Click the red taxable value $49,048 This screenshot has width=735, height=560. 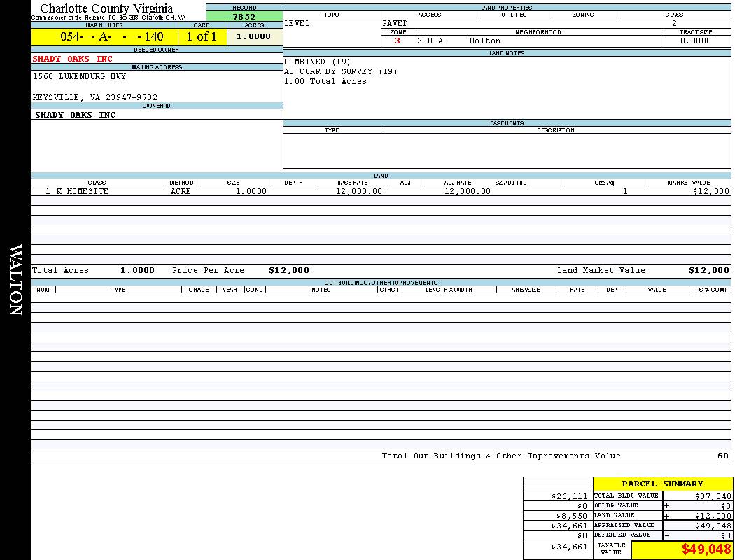point(706,549)
